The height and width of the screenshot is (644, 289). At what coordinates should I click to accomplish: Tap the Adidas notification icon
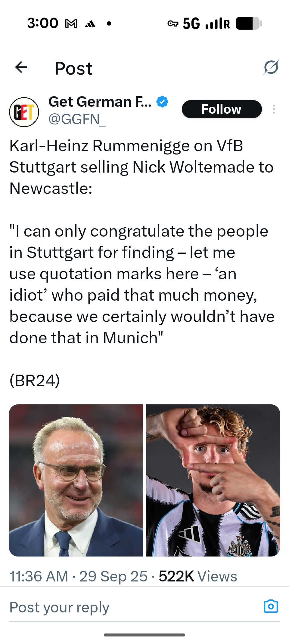pyautogui.click(x=90, y=24)
